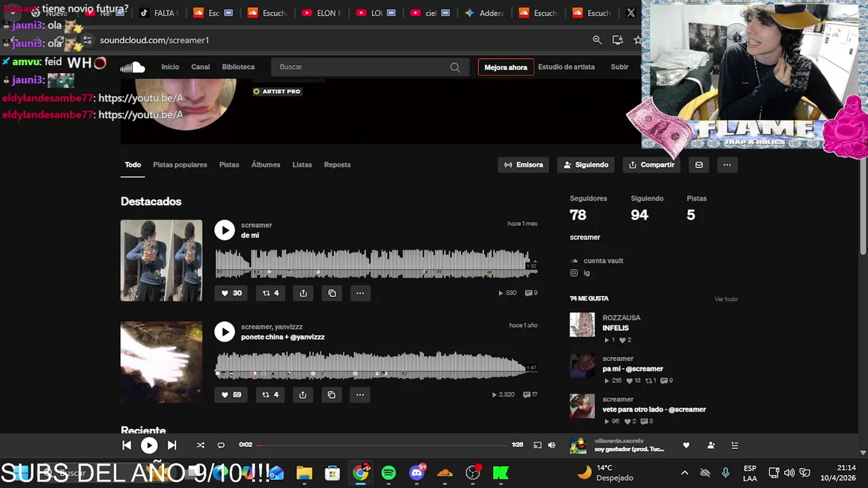The image size is (868, 488).
Task: Select the Álbumes tab
Action: (266, 165)
